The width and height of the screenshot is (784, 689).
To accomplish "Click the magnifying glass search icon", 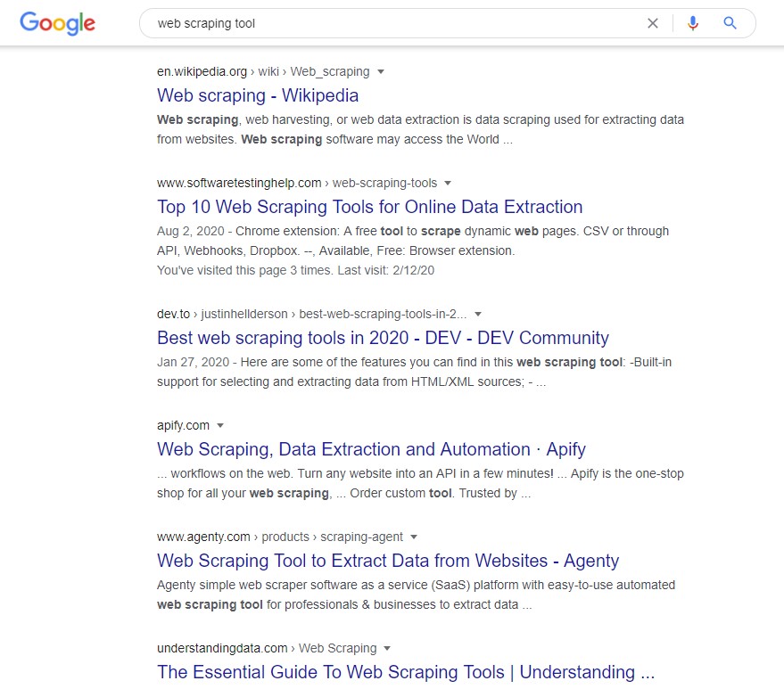I will pos(730,23).
